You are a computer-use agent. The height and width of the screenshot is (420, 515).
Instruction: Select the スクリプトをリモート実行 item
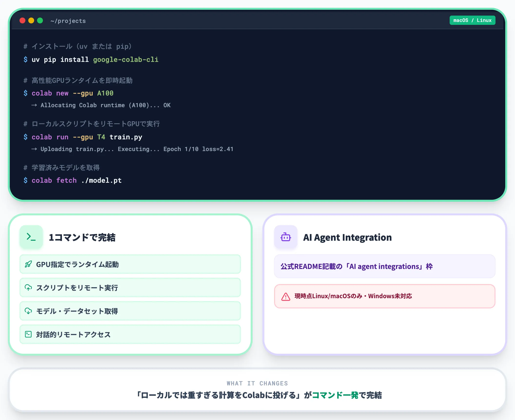pos(130,287)
